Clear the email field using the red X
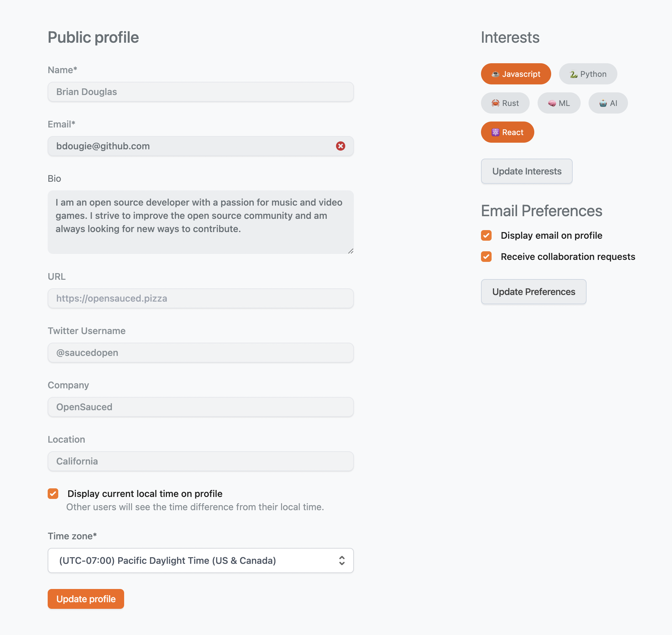 click(x=341, y=146)
